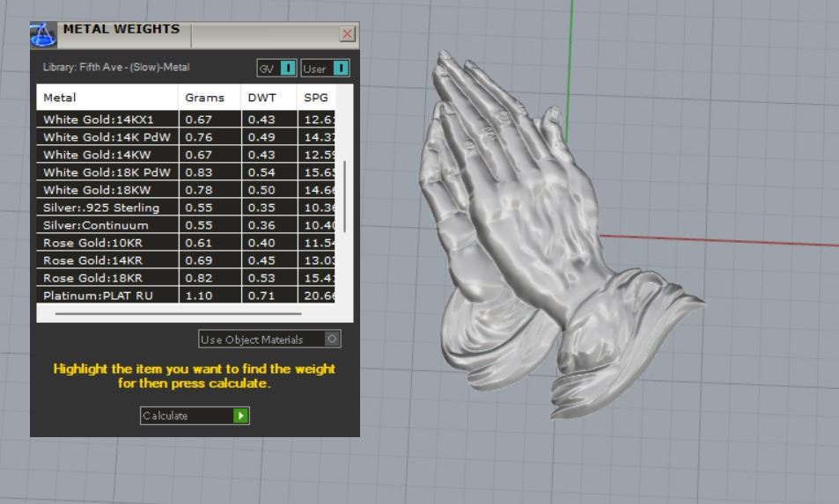Click the horizontal scrollbar under metals table
The width and height of the screenshot is (839, 504).
point(178,314)
